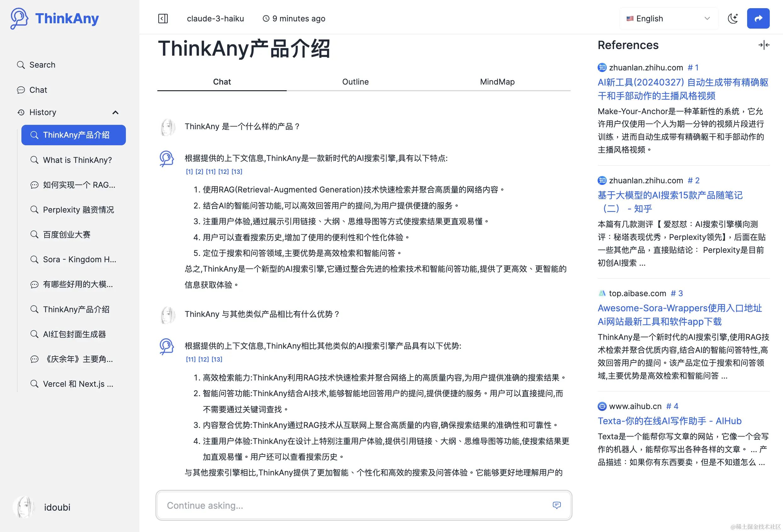This screenshot has height=532, width=783.
Task: Open history item Perplexity 融资情况
Action: pyautogui.click(x=78, y=210)
